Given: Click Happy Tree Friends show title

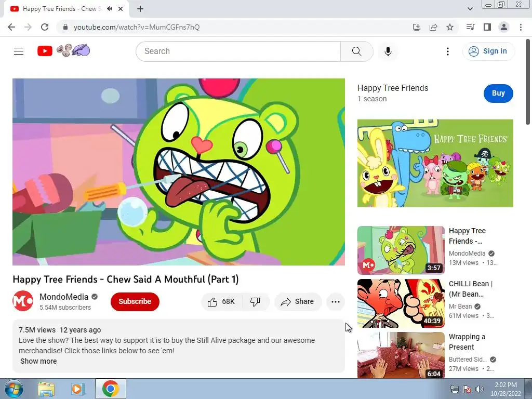Looking at the screenshot, I should [393, 88].
